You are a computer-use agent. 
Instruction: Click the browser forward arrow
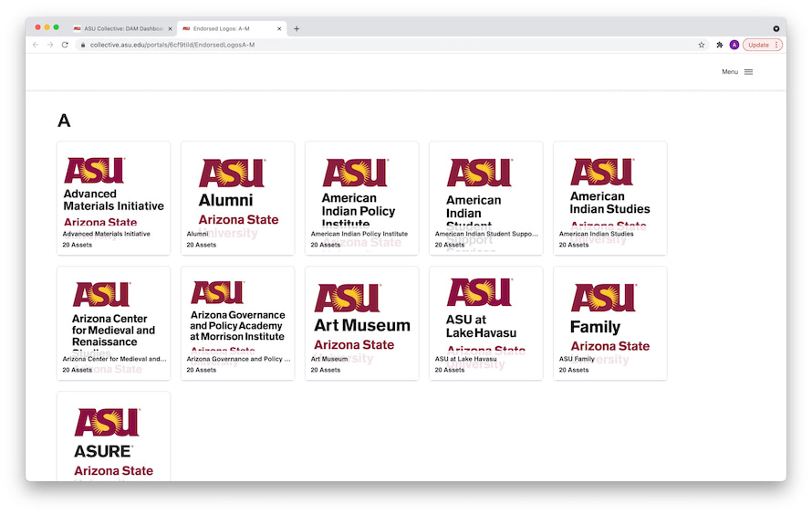[50, 45]
